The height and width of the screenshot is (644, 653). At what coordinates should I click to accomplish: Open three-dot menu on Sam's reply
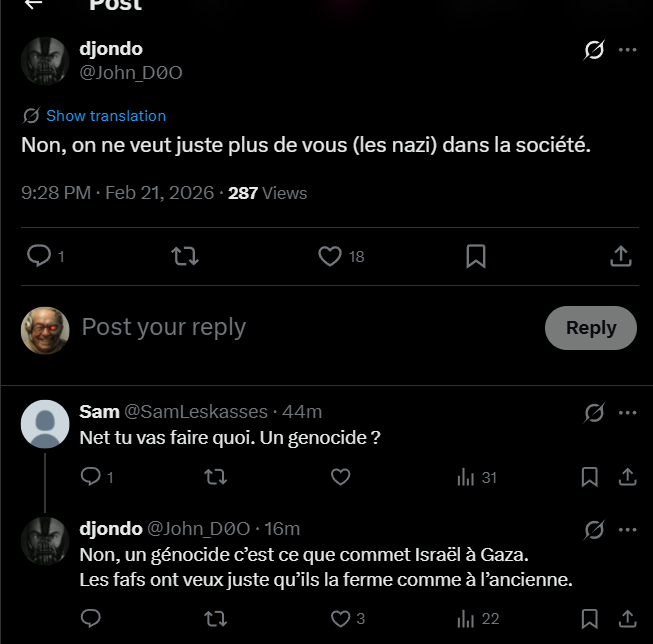[627, 413]
